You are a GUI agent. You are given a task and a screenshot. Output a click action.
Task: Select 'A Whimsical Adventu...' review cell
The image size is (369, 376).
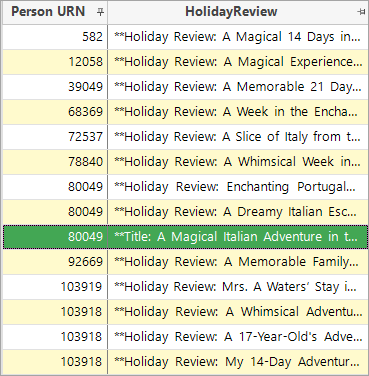238,312
